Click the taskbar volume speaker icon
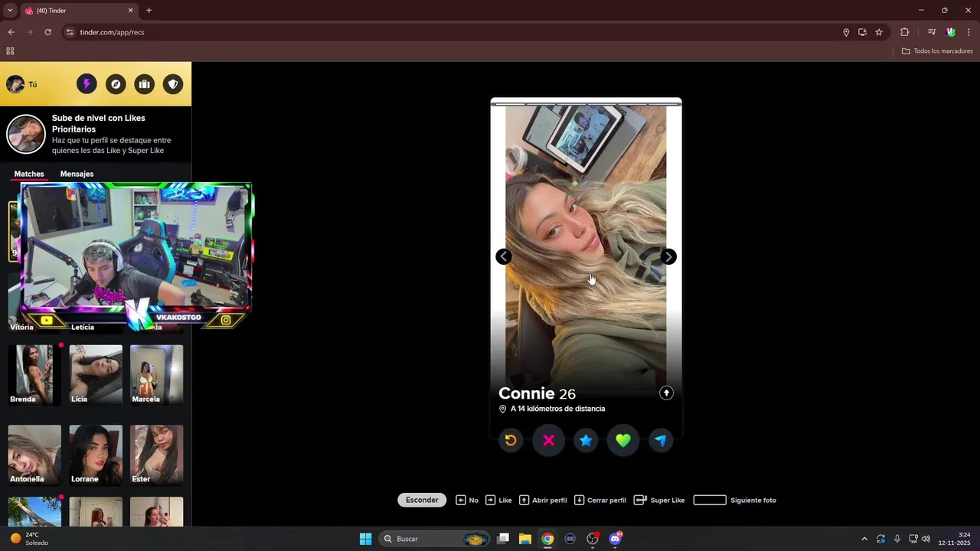The image size is (980, 551). [926, 539]
